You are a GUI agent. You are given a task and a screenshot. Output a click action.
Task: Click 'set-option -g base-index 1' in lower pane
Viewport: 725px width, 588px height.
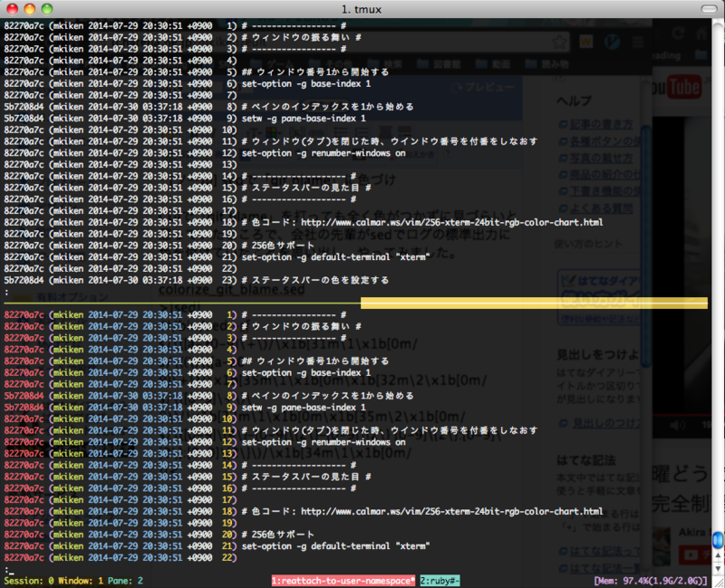point(306,372)
